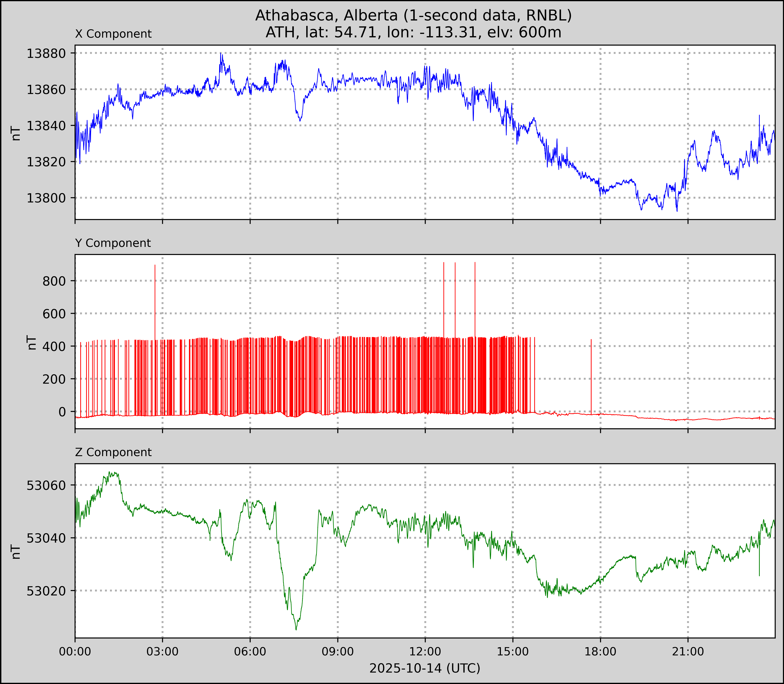784x684 pixels.
Task: Click the 'X Component' panel label
Action: click(113, 34)
